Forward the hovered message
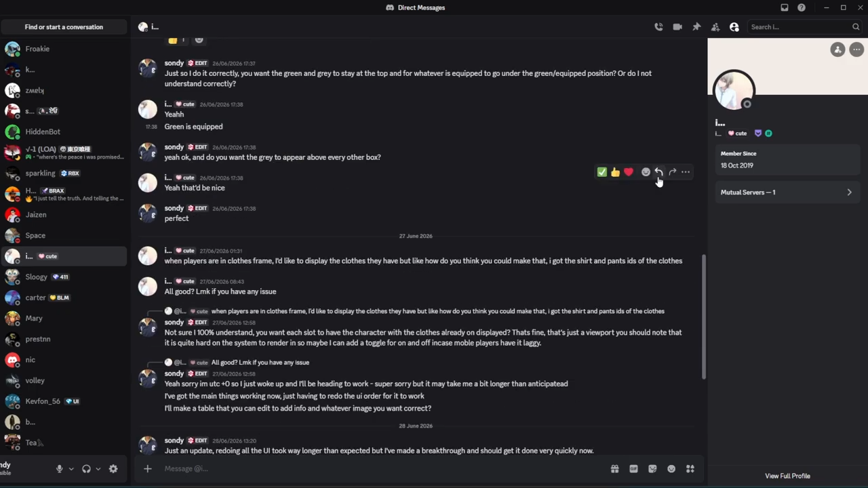The height and width of the screenshot is (488, 868). [672, 172]
